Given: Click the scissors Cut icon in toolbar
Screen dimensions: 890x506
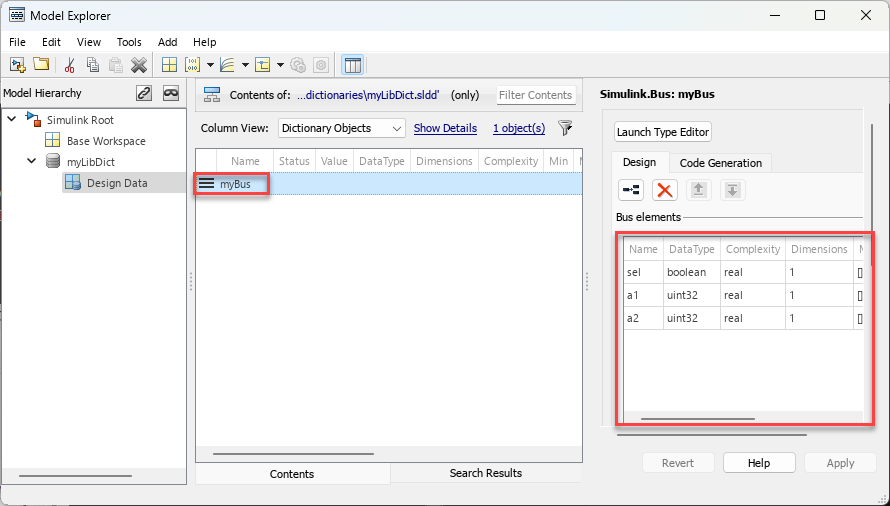Looking at the screenshot, I should [69, 65].
